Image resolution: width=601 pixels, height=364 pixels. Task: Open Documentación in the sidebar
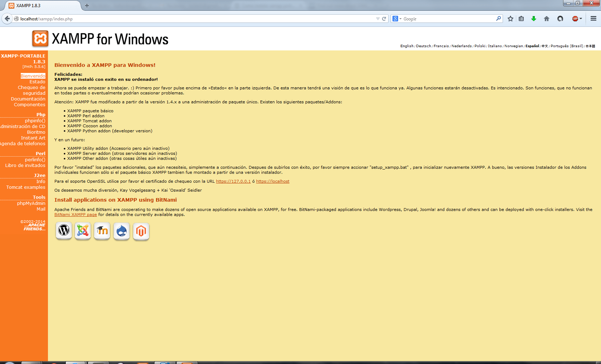pos(28,99)
